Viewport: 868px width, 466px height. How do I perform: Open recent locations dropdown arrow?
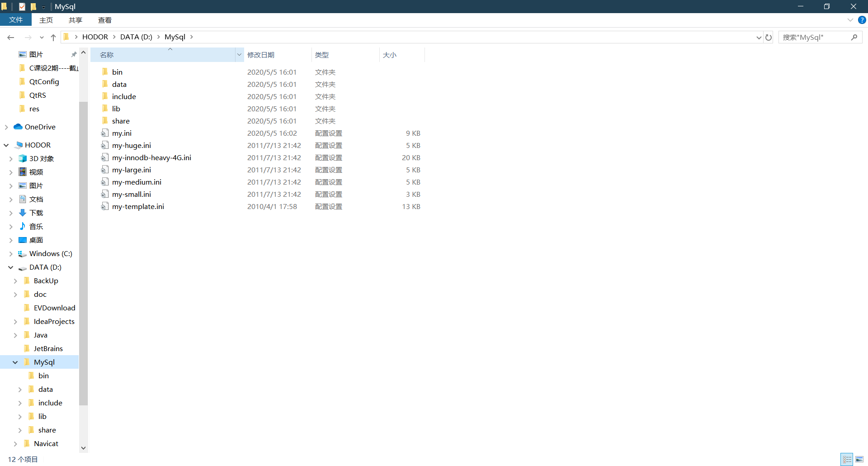(x=42, y=37)
